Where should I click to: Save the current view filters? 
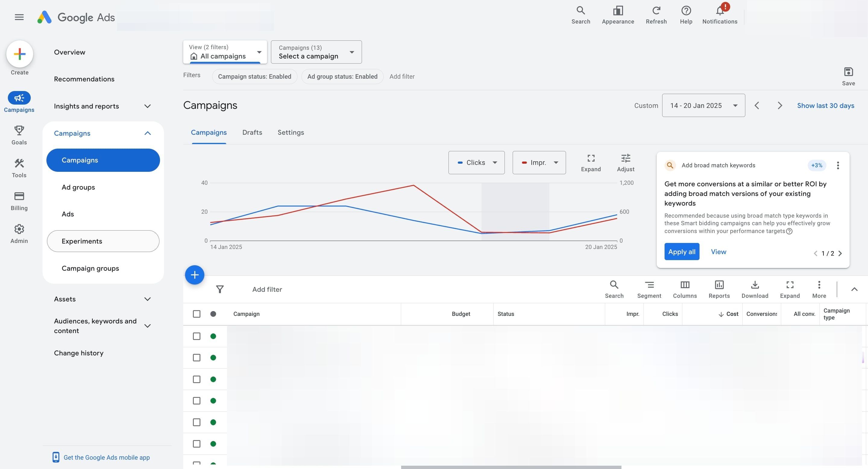pos(848,77)
